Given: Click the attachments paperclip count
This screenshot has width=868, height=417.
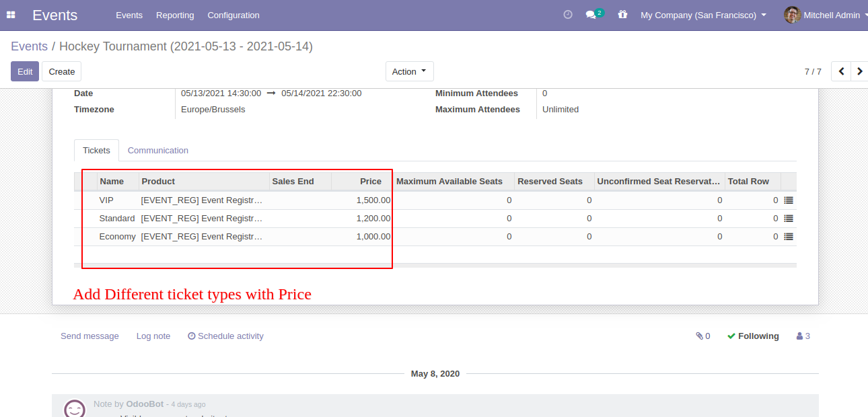Looking at the screenshot, I should coord(702,336).
